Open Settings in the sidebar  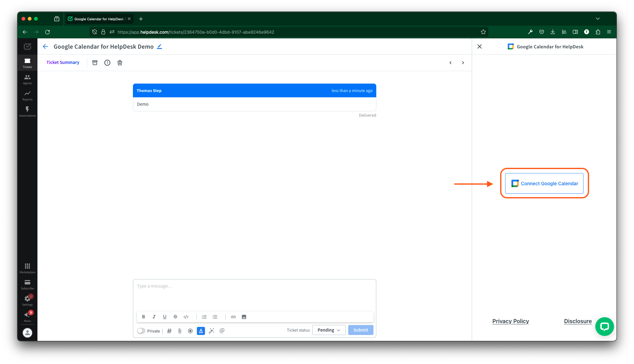click(27, 301)
